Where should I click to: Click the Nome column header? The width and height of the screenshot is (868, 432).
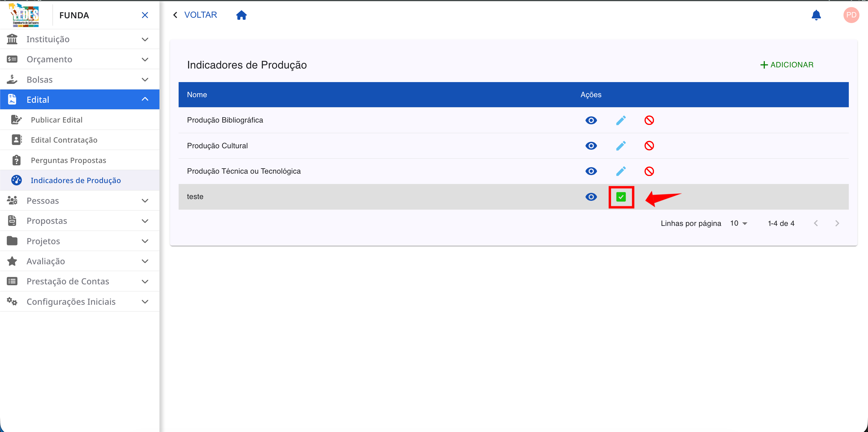click(197, 95)
